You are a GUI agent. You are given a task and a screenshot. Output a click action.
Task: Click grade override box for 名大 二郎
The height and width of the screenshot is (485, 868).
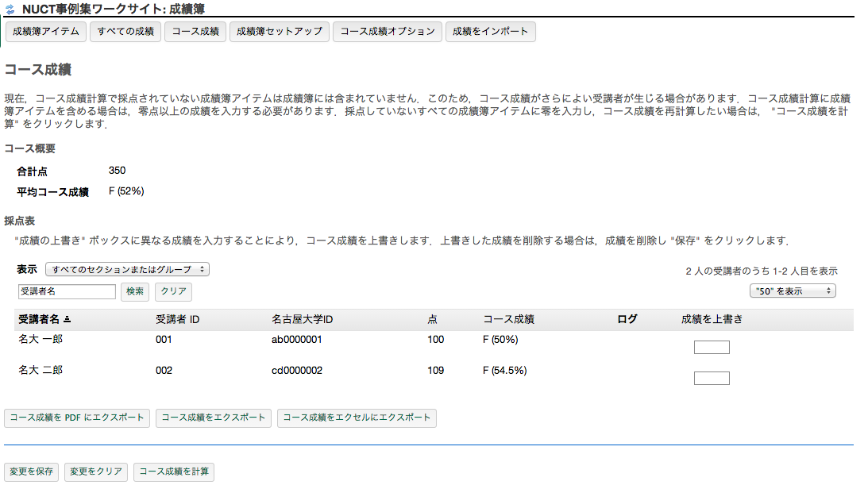coord(711,378)
